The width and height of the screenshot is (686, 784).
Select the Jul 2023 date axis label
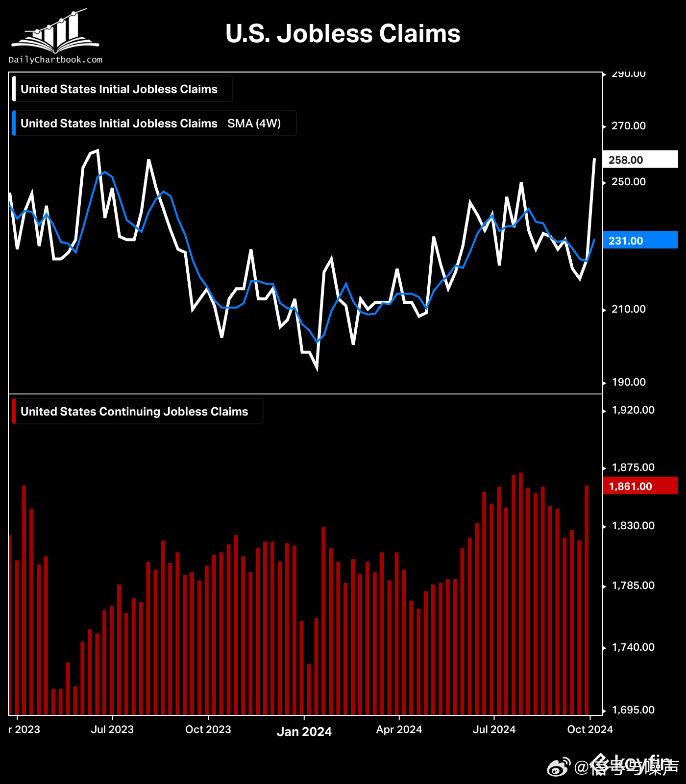(112, 729)
